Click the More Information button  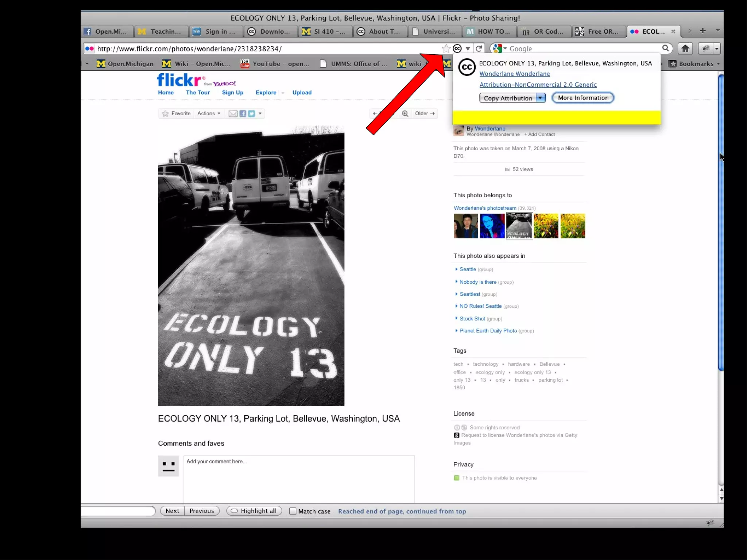coord(583,98)
